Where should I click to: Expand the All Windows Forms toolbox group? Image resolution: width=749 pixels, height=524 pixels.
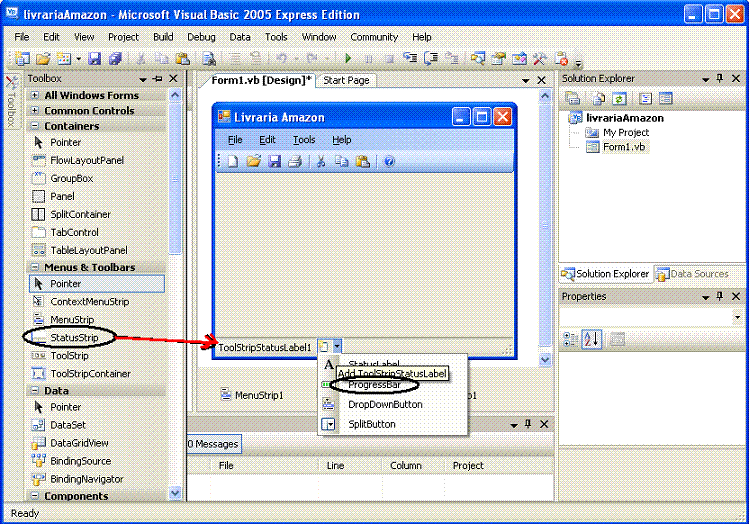[x=35, y=96]
